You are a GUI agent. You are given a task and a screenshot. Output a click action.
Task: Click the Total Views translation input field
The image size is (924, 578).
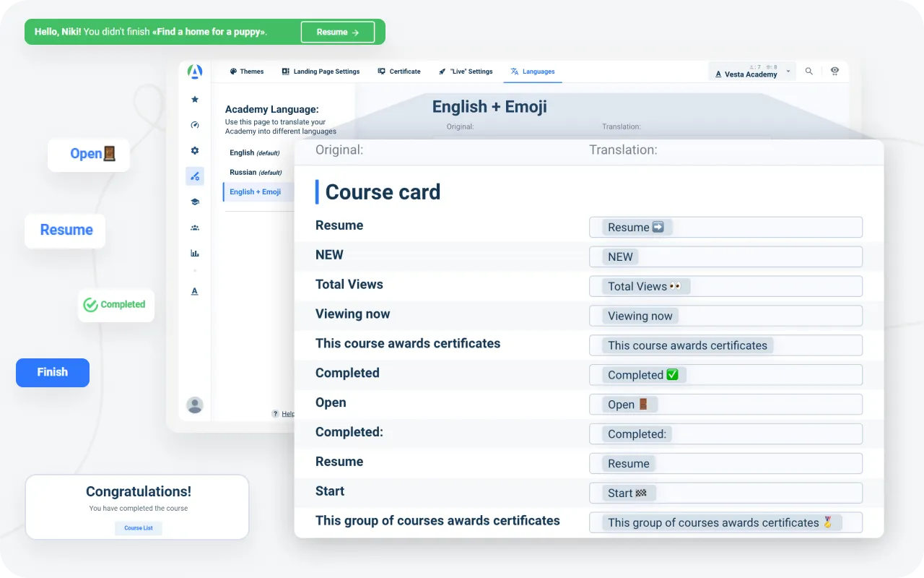click(x=725, y=286)
